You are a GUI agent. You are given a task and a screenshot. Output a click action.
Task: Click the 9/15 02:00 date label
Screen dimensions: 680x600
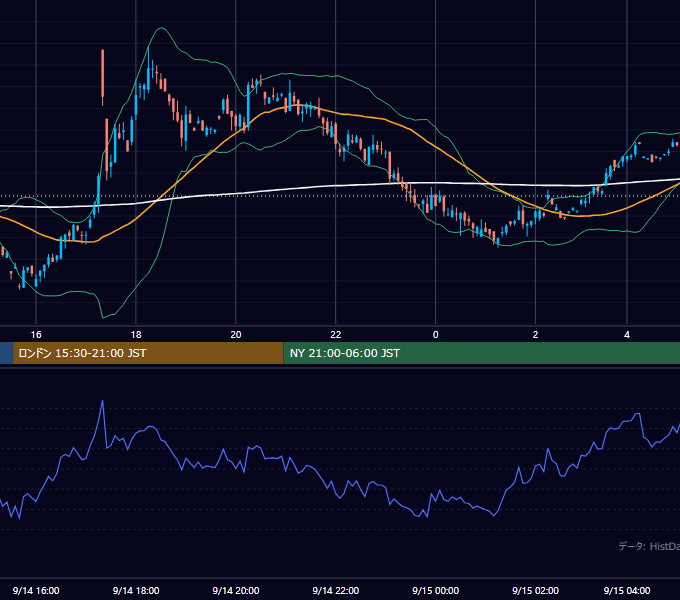point(535,590)
